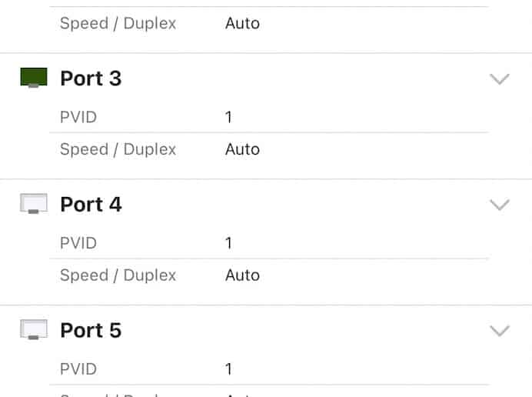Open the PVID label under Port 3
Image resolution: width=532 pixels, height=397 pixels.
78,117
